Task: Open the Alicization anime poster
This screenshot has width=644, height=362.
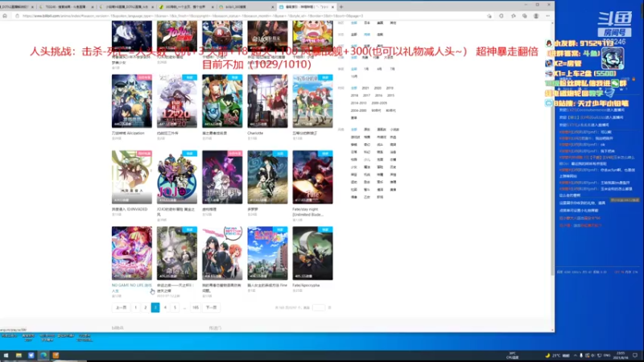Action: [x=132, y=101]
